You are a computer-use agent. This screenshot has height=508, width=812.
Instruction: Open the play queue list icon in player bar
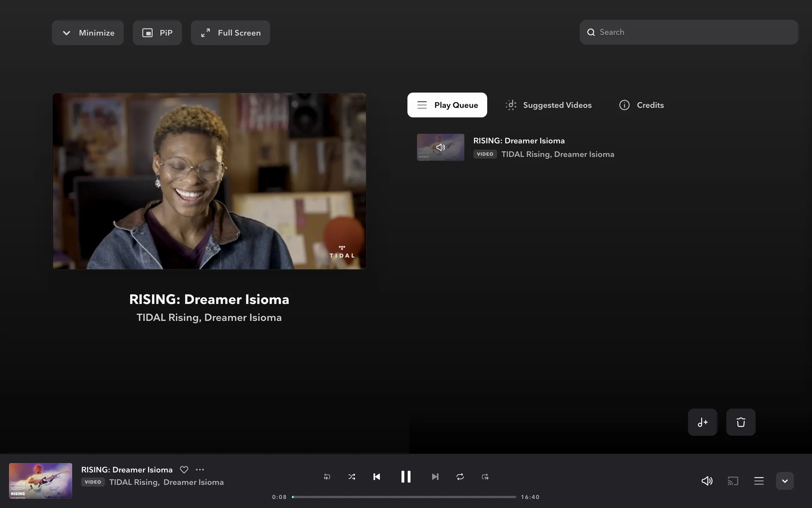point(759,481)
